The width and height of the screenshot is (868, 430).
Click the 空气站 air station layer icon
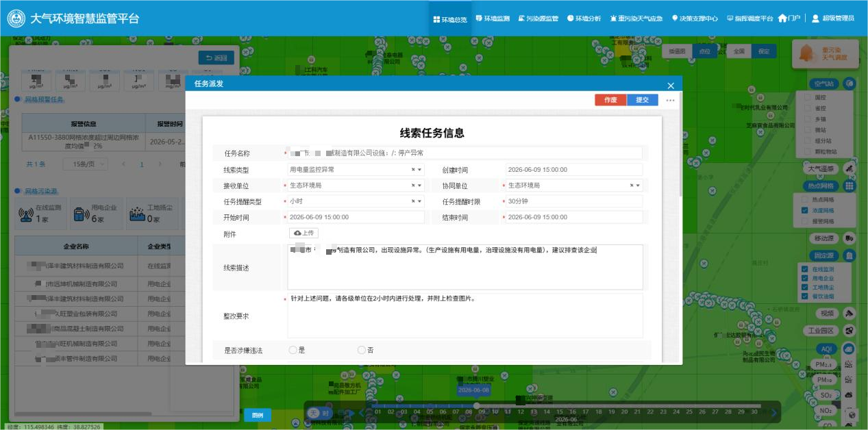coord(850,84)
